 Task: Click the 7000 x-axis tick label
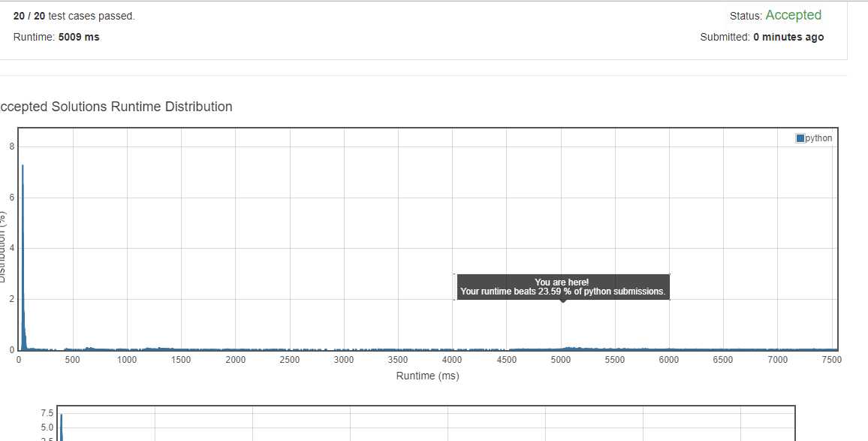(x=777, y=360)
